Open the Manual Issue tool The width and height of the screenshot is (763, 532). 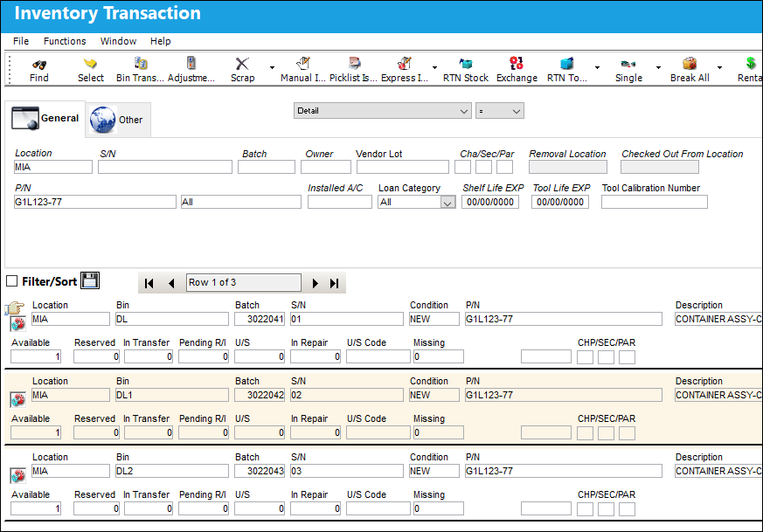click(x=302, y=70)
